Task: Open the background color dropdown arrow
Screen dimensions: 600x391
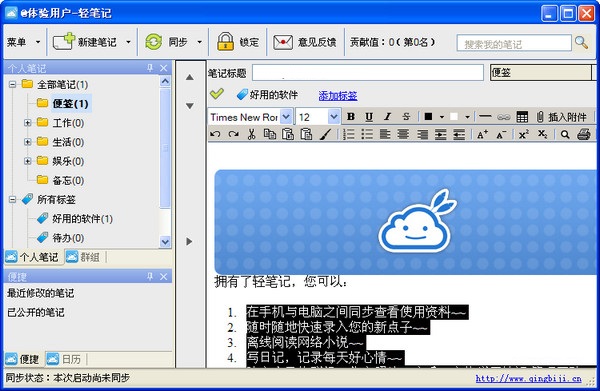Action: click(467, 117)
